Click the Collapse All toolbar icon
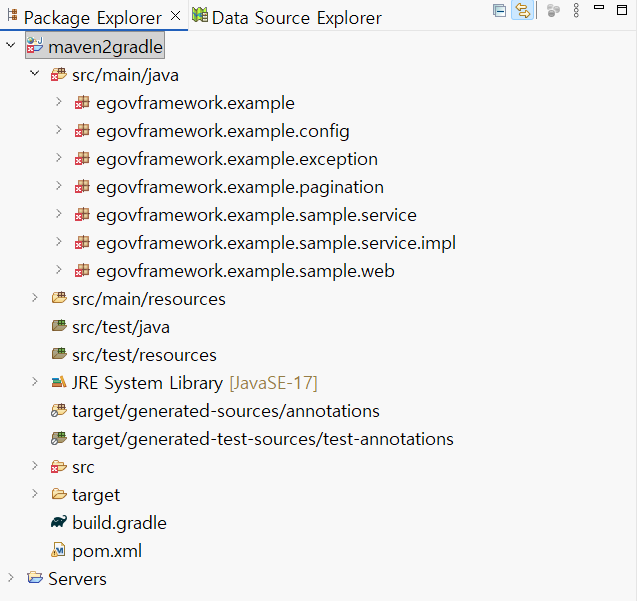637x601 pixels. coord(500,11)
